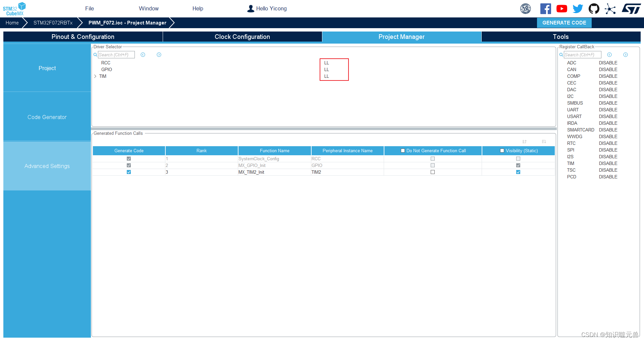Open the Facebook icon link
644x341 pixels.
pos(545,9)
